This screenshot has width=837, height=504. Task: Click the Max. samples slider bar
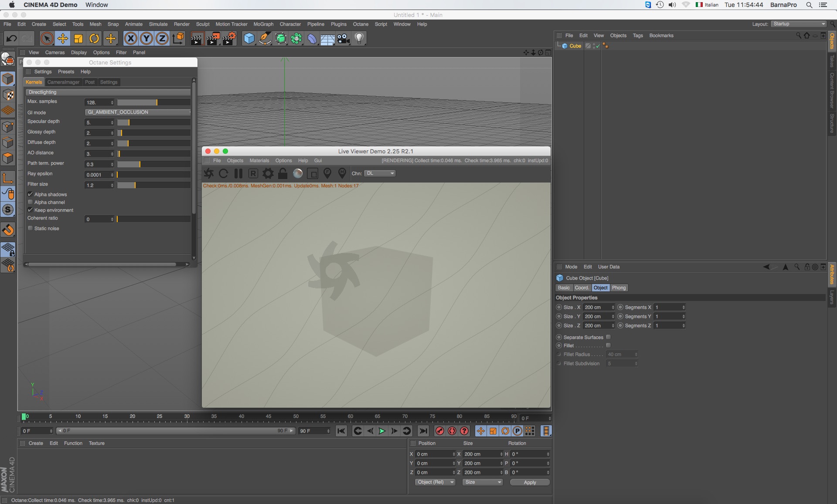[153, 102]
